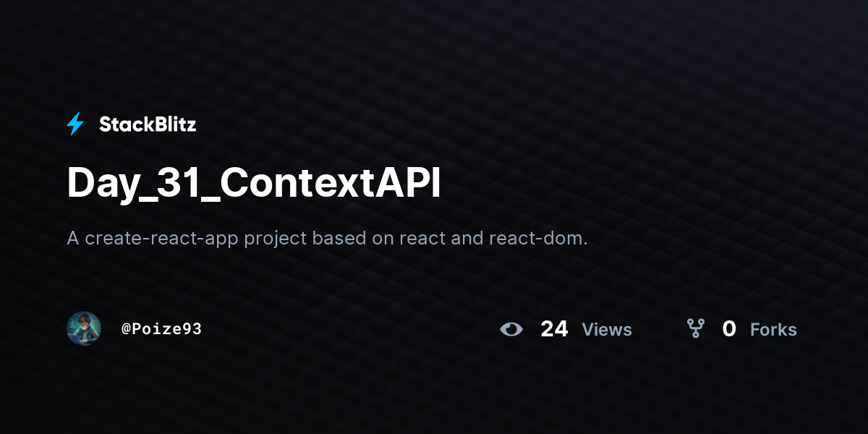Screen dimensions: 868x434
Task: Click the 24 views number
Action: click(554, 329)
